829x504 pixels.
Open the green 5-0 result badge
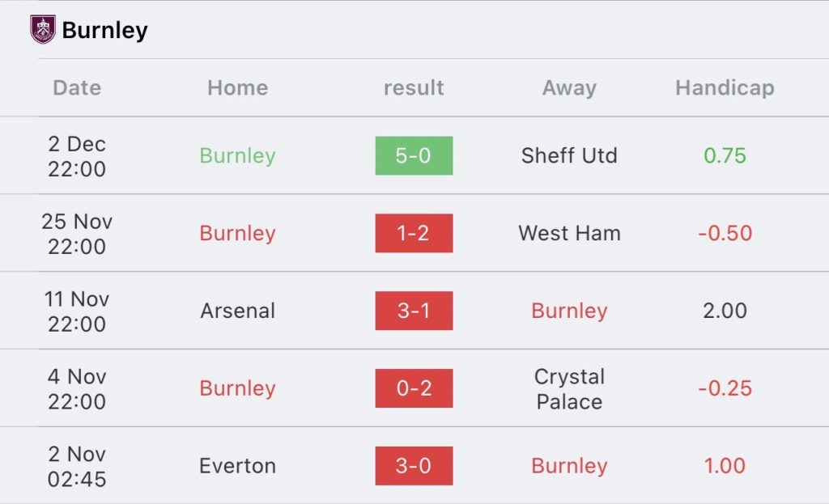414,155
